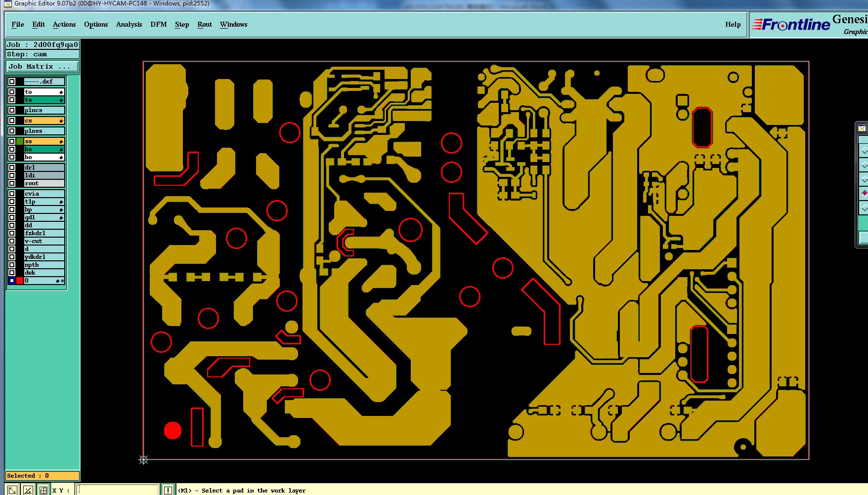Viewport: 868px width, 495px height.
Task: Click the absolute coordinate arrow icon
Action: click(x=13, y=490)
